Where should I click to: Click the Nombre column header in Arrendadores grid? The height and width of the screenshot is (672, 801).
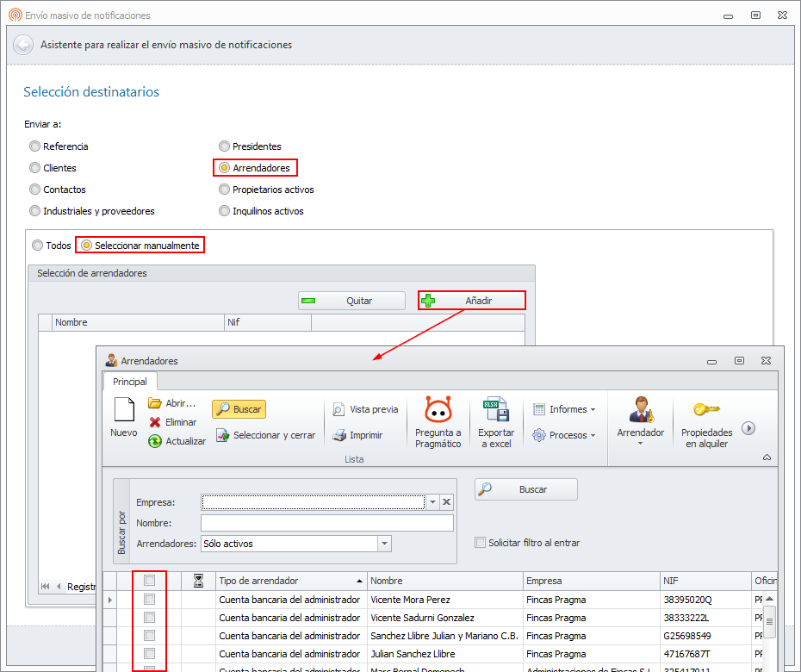[x=445, y=581]
